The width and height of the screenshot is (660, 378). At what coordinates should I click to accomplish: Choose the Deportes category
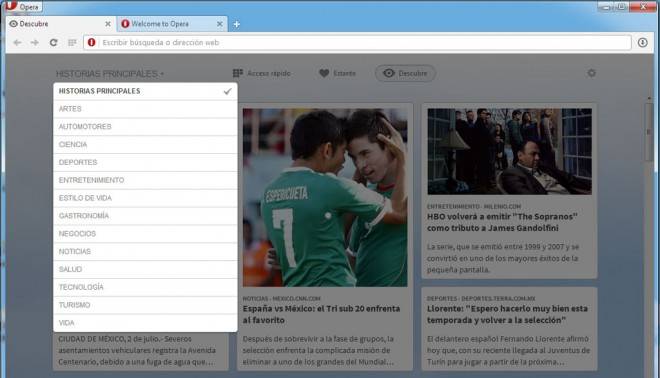[145, 162]
